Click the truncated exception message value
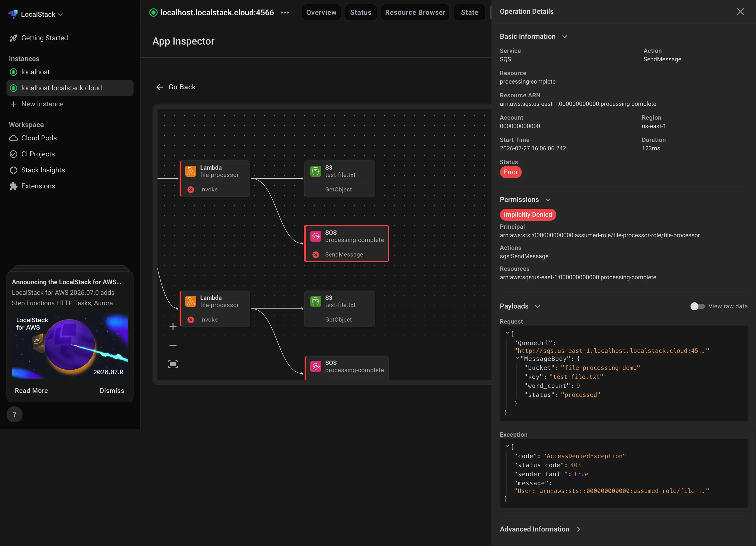Screen dimensions: 756x546 611,491
